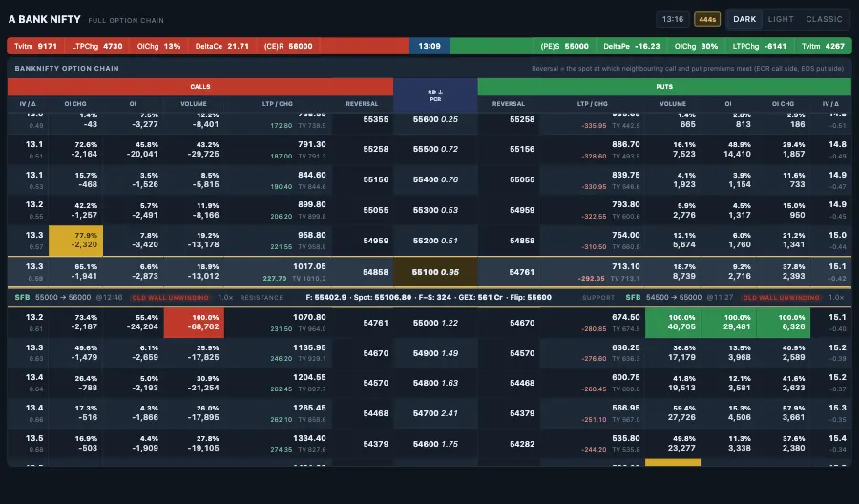The image size is (859, 504).
Task: Select the highlighted 55100 ATM strike cell
Action: coord(435,272)
